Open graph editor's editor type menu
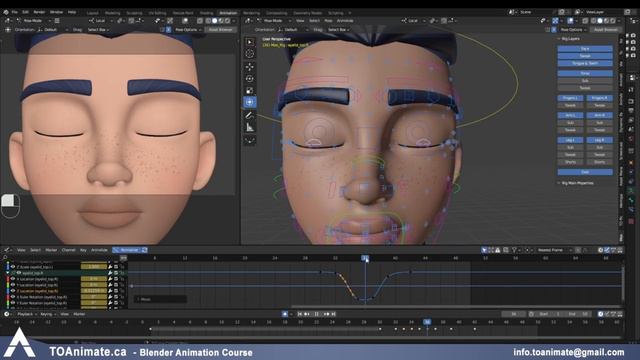 tap(7, 250)
